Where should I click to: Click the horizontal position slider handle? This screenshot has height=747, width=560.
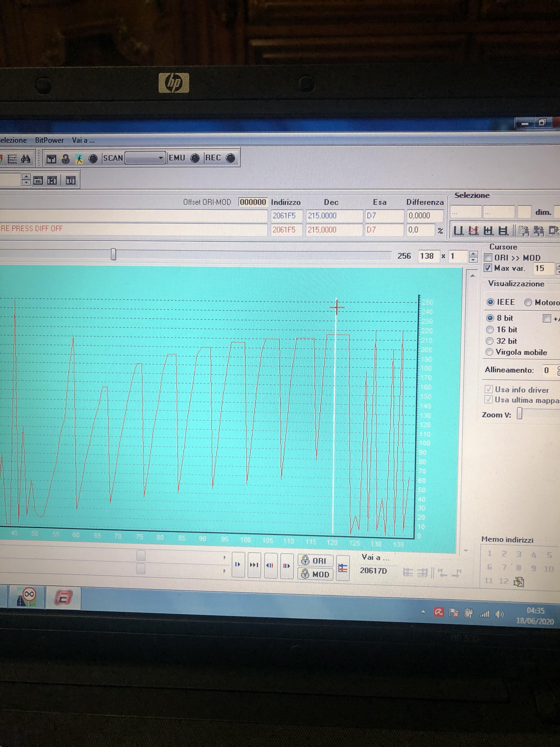click(113, 254)
